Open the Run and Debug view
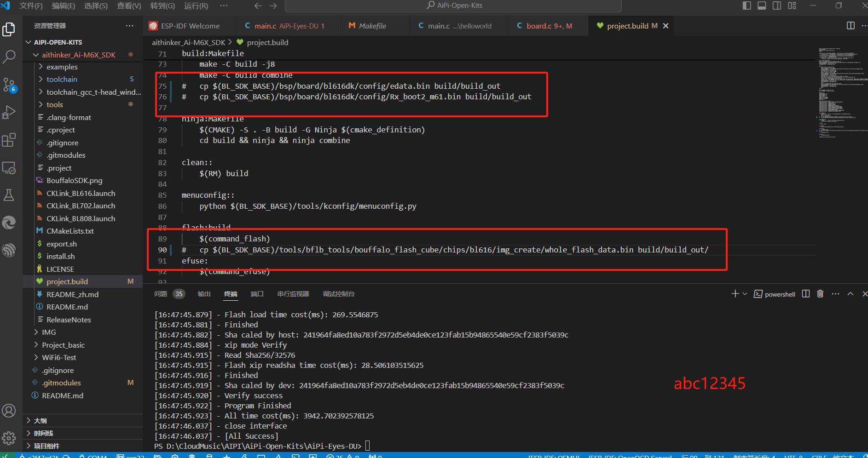868x458 pixels. 9,112
